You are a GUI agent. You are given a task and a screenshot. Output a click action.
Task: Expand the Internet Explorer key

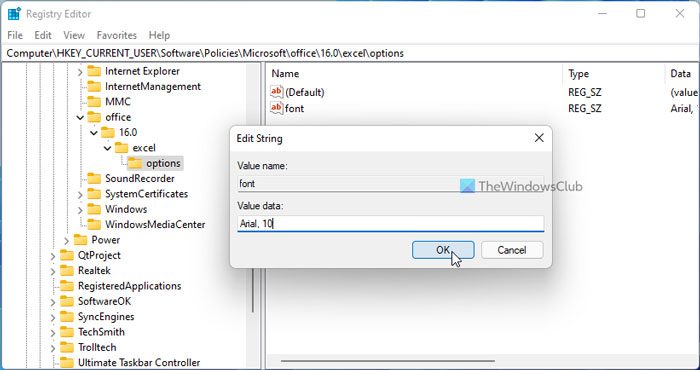click(x=80, y=71)
